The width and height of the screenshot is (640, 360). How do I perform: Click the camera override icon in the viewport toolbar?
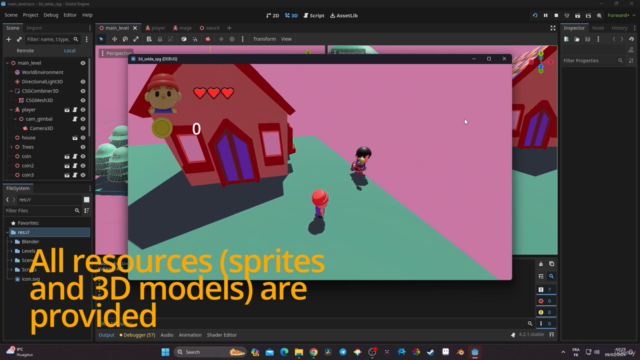coord(208,39)
